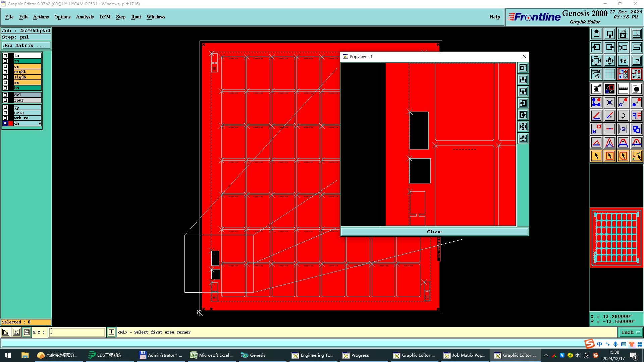644x362 pixels.
Task: Click the X Y coordinate input field
Action: tap(77, 332)
